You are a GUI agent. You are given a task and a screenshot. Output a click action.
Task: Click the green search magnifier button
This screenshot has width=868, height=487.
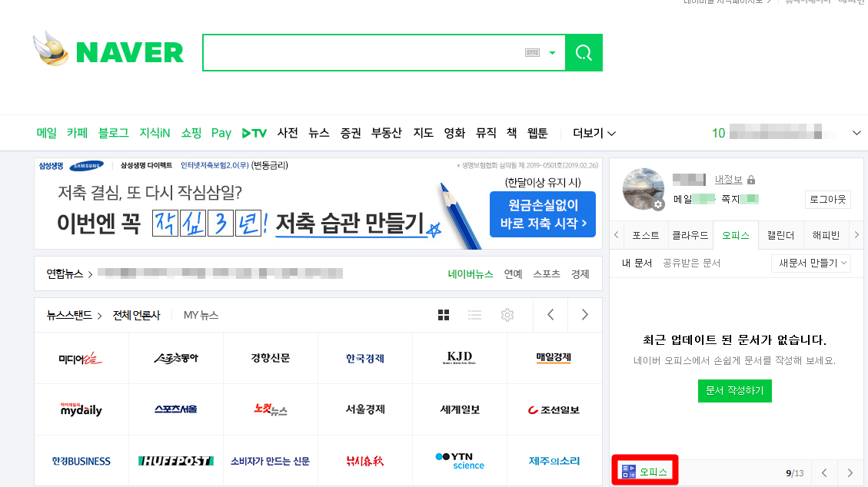[584, 52]
